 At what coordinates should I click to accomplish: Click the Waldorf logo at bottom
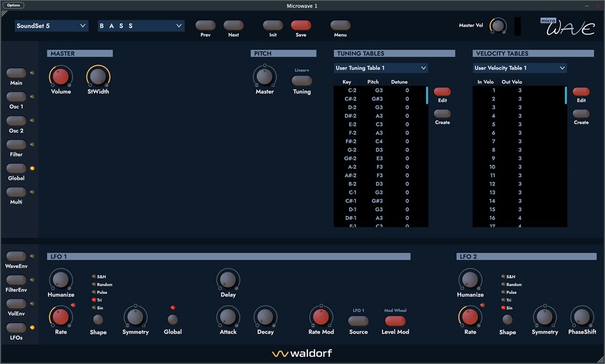[302, 353]
